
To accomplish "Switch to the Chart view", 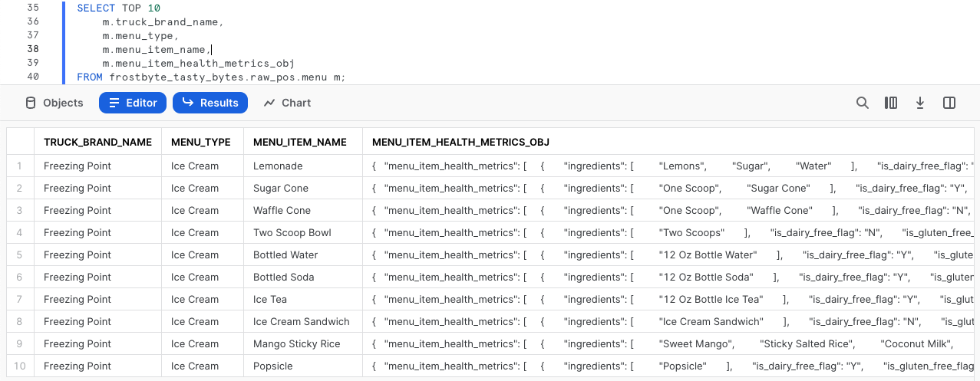I will click(x=287, y=103).
